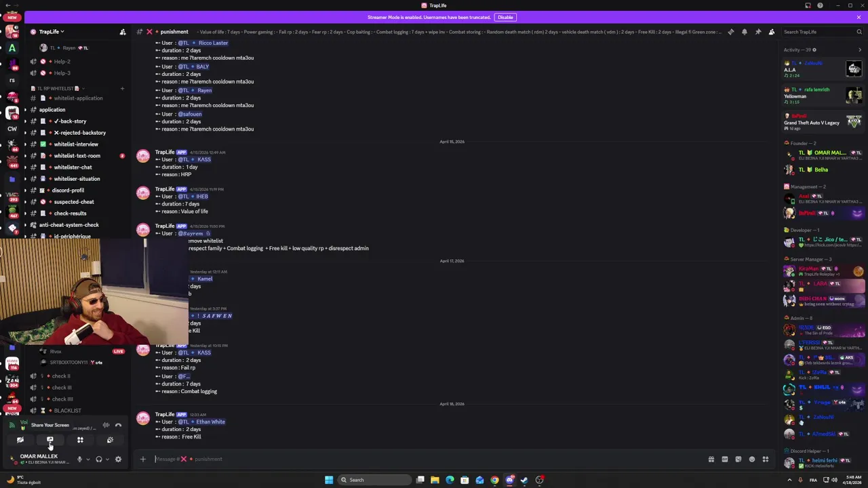Open the sticker picker
Image resolution: width=868 pixels, height=488 pixels.
[x=738, y=460]
